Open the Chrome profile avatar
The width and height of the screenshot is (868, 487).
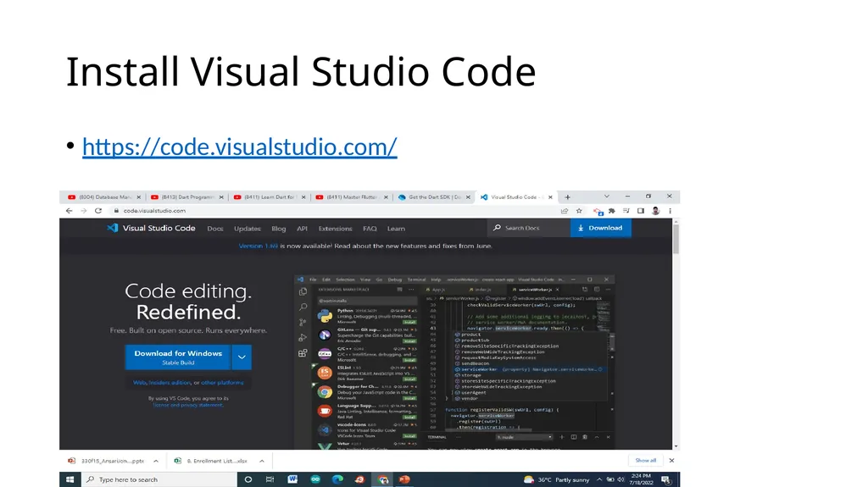655,211
